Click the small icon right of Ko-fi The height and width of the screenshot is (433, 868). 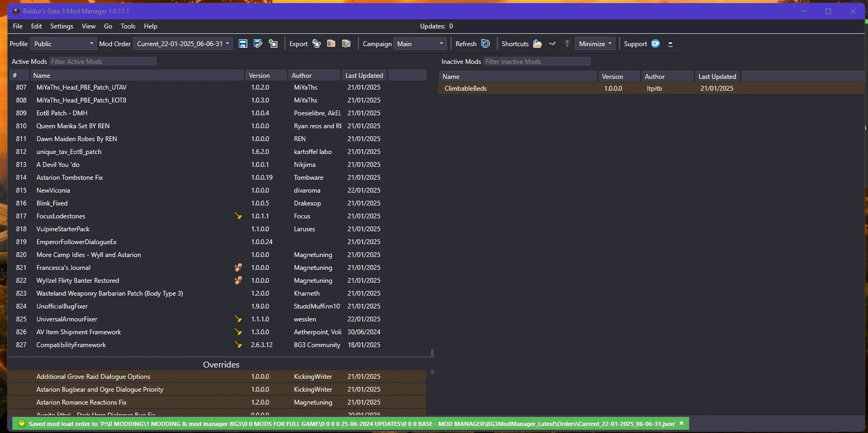(x=670, y=44)
